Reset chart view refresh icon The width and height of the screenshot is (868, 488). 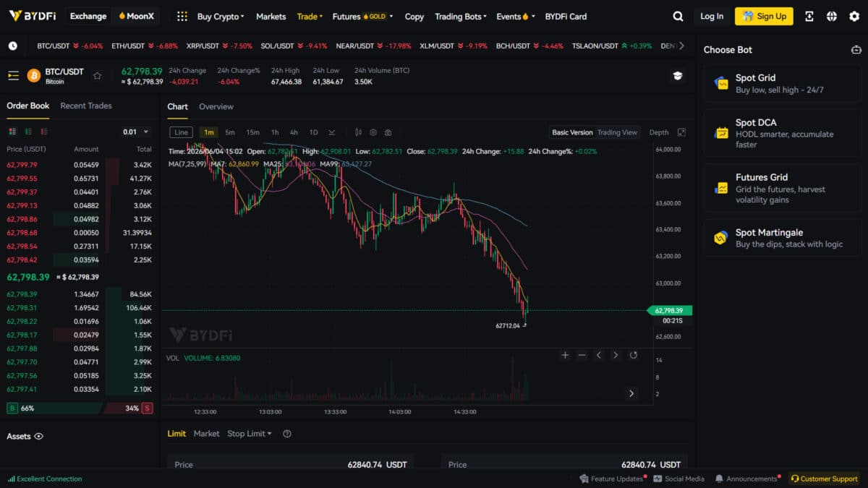[x=634, y=355]
